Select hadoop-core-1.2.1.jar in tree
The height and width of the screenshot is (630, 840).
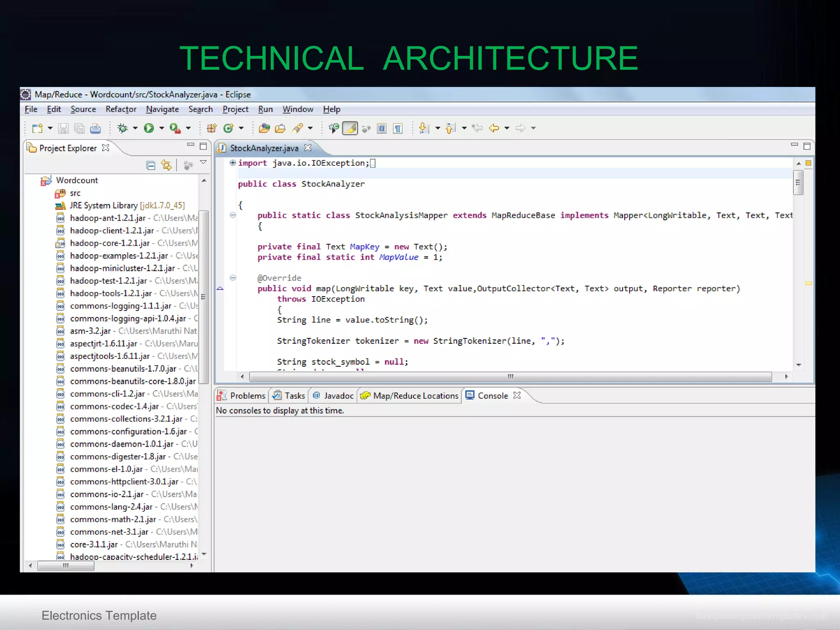110,243
